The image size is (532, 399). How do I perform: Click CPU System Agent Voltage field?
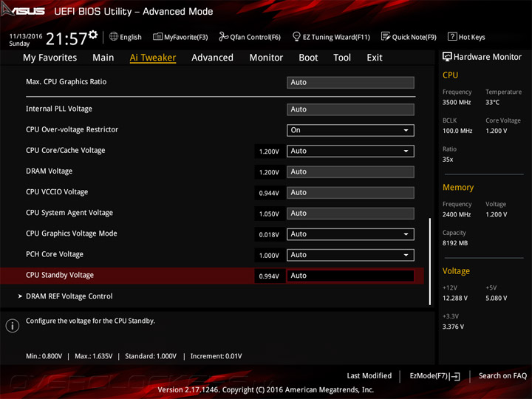350,214
